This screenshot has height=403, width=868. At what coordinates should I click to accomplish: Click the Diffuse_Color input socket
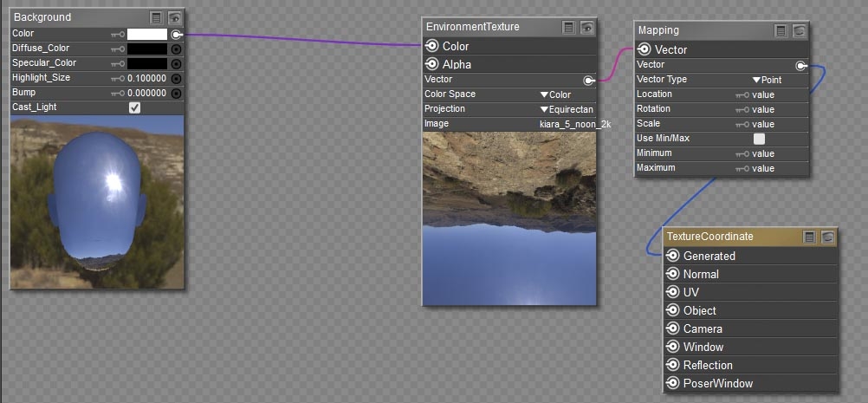[176, 49]
